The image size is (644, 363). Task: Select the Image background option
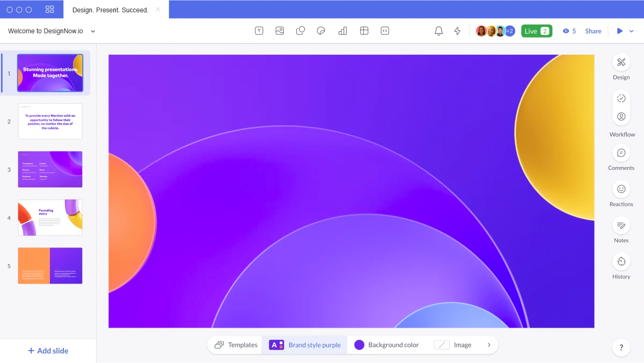[x=452, y=345]
